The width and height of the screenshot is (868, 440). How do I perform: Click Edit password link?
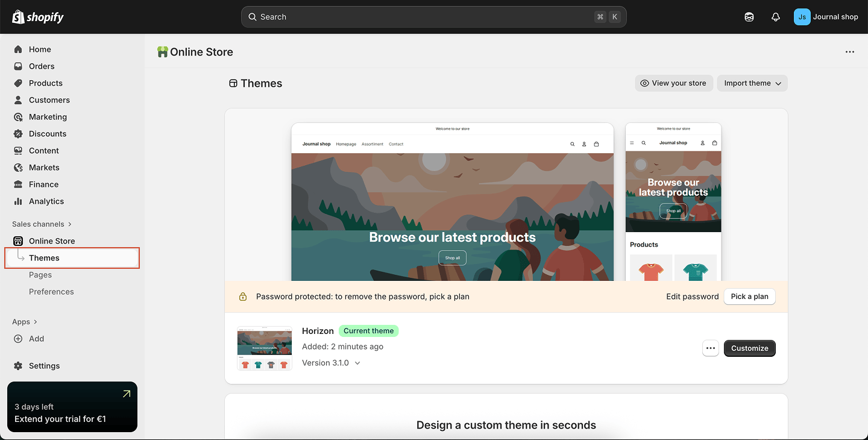coord(693,297)
